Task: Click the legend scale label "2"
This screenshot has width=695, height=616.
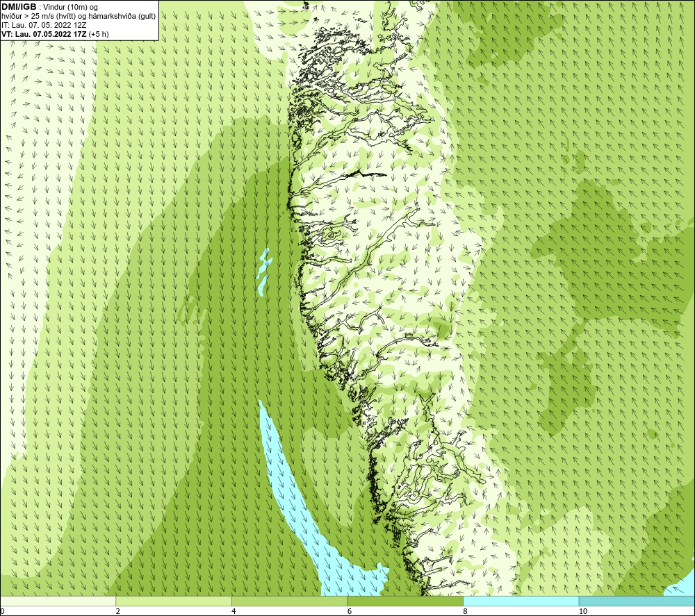Action: click(x=118, y=612)
